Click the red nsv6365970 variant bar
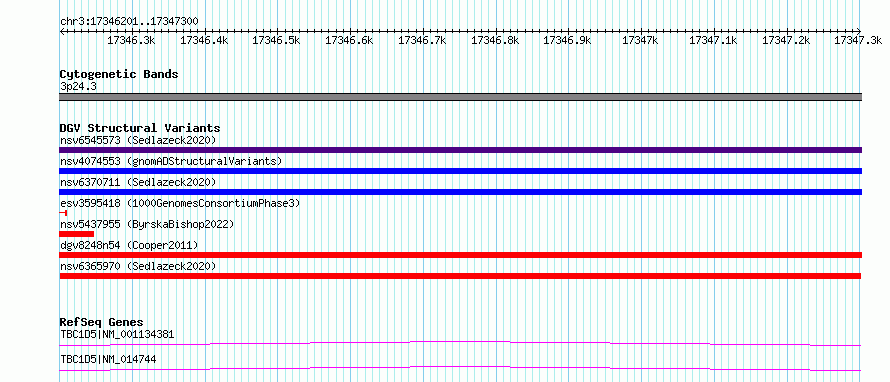This screenshot has width=890, height=382. click(460, 276)
